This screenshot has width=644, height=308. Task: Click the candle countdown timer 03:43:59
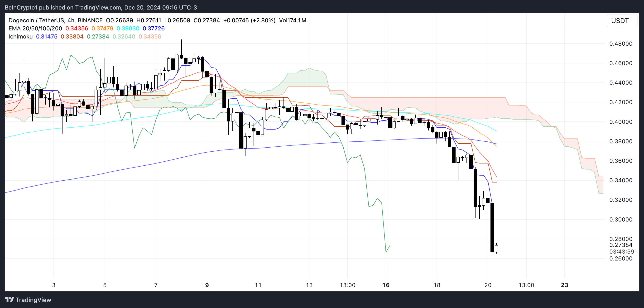point(621,251)
